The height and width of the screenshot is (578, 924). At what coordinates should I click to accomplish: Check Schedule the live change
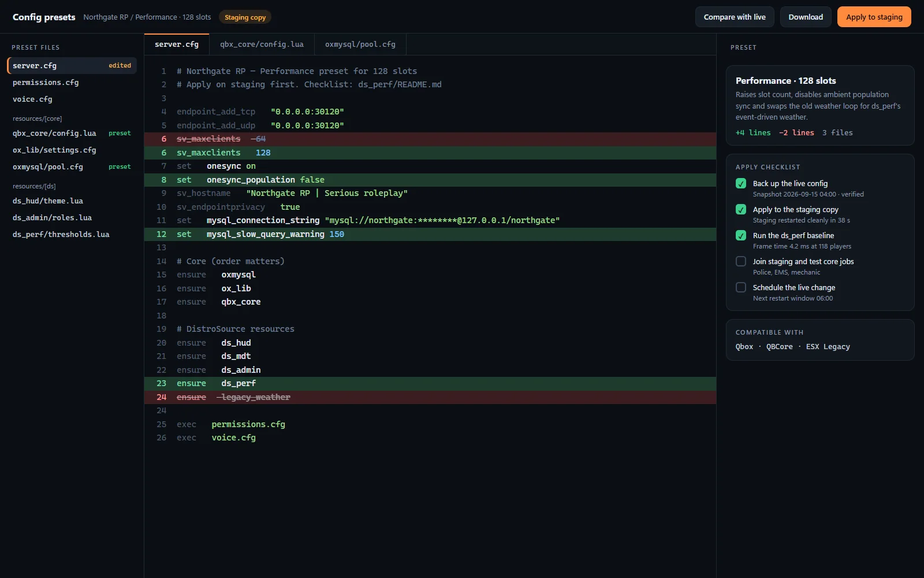pyautogui.click(x=741, y=287)
